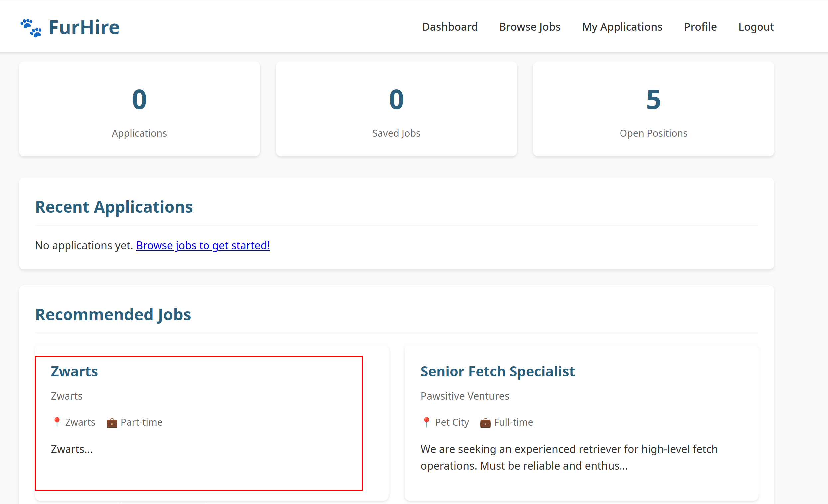Viewport: 828px width, 504px height.
Task: Click the FurHire paw print logo icon
Action: [x=31, y=28]
